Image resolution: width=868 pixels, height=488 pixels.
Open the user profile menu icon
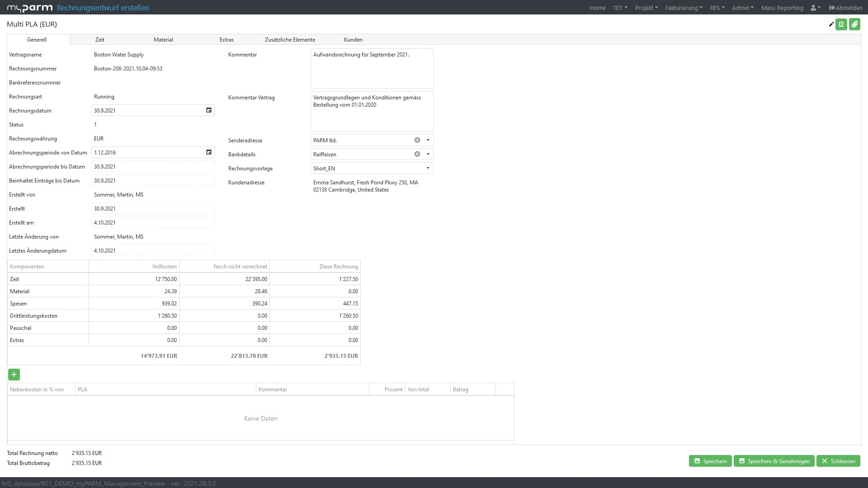click(816, 8)
